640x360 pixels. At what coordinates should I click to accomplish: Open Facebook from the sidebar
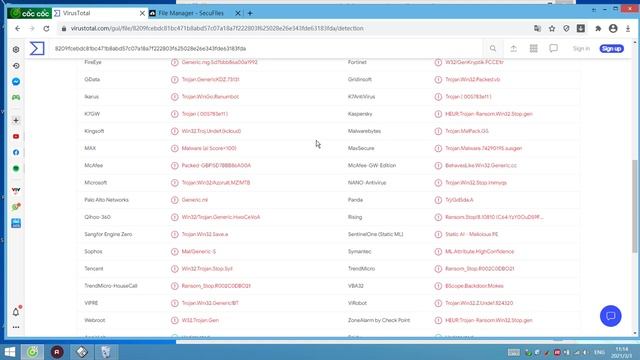tap(16, 152)
